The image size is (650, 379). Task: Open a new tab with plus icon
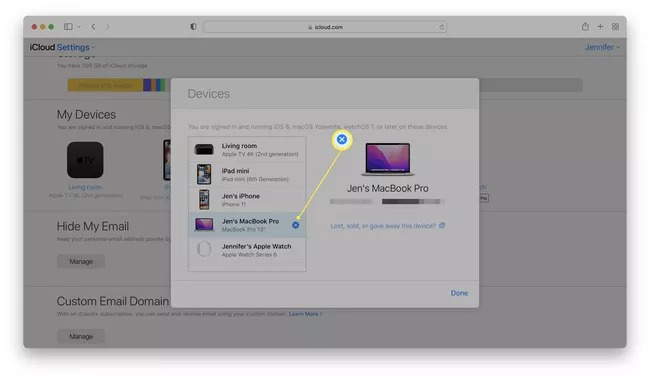coord(600,27)
